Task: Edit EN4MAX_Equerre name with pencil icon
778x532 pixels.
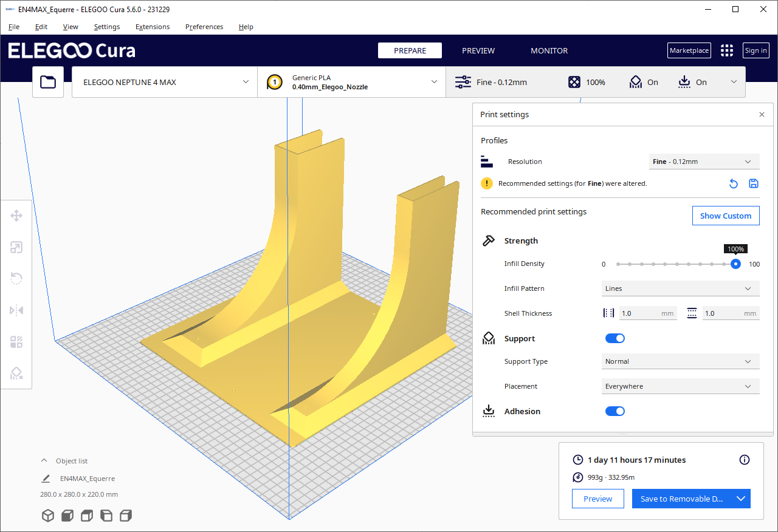Action: pyautogui.click(x=46, y=479)
